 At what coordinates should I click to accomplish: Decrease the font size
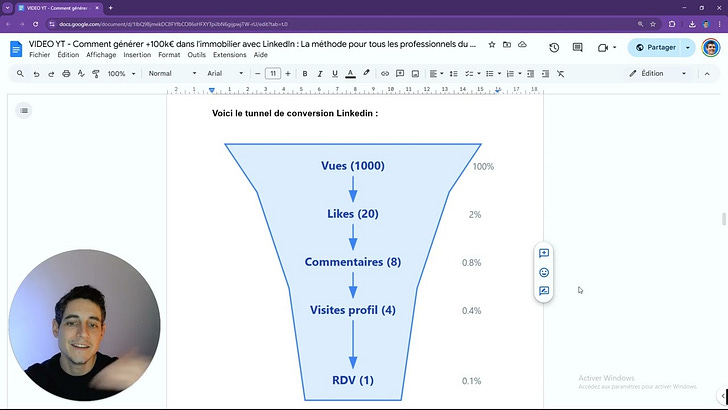(258, 73)
